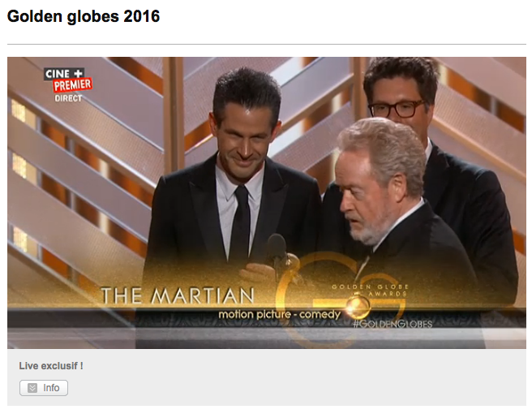Select the 'Golden globes 2016' heading text
Screen dimensions: 532x418
tap(84, 16)
